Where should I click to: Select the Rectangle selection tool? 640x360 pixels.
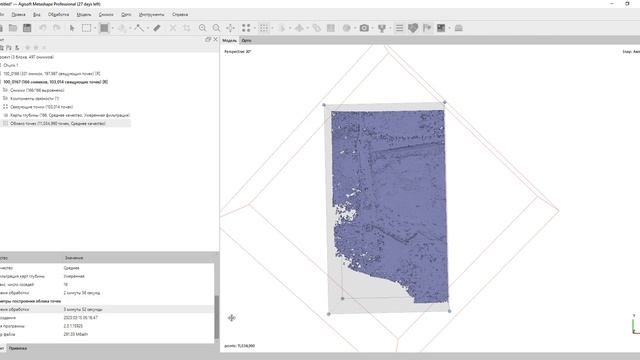pos(87,28)
